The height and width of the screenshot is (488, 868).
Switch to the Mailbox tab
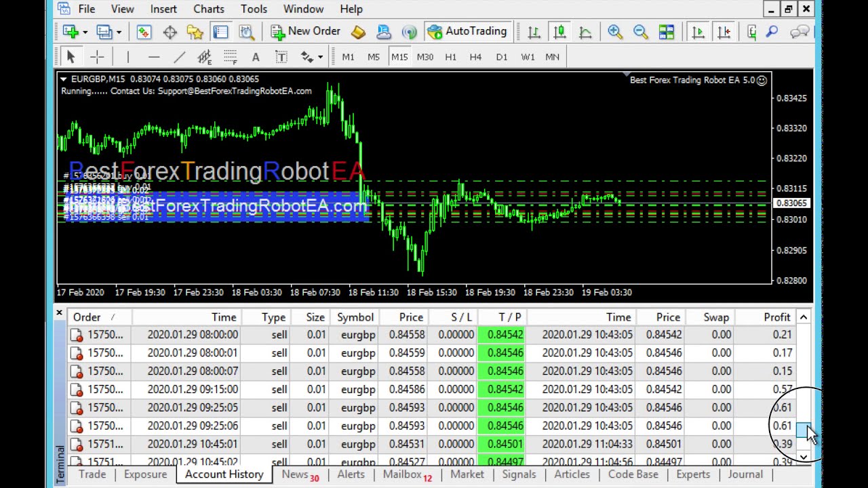click(x=407, y=474)
